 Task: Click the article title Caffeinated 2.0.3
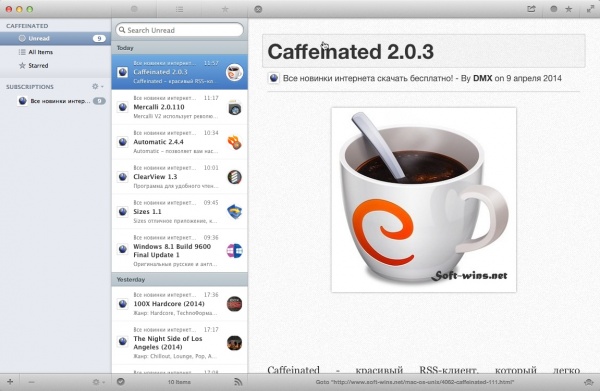pos(351,51)
